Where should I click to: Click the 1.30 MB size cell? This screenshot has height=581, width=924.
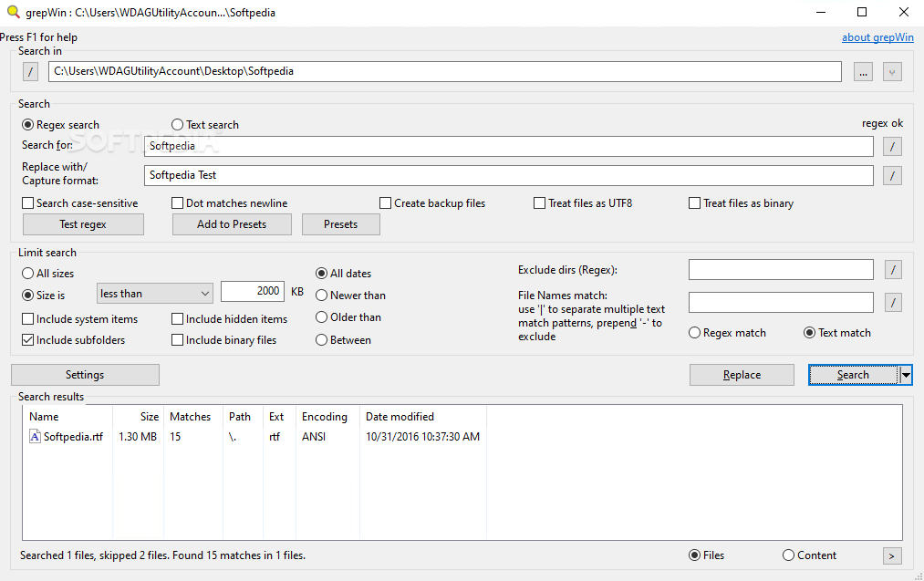138,437
